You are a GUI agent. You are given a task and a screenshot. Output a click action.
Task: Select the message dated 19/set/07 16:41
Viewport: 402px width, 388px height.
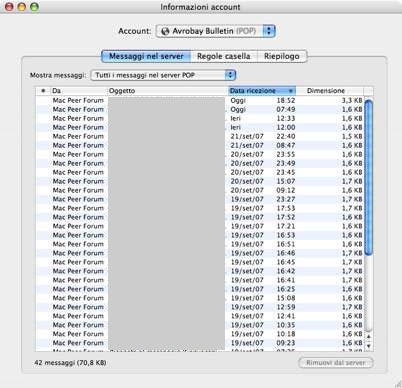click(200, 280)
